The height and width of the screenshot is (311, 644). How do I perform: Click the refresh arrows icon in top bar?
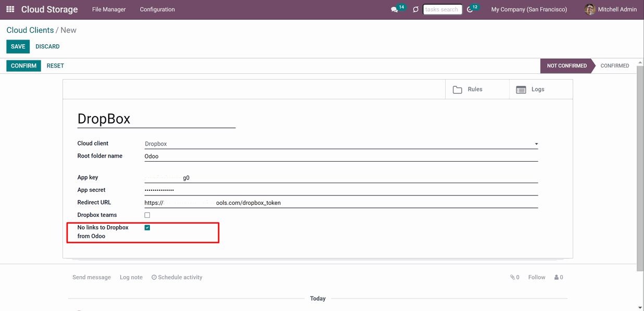point(415,10)
